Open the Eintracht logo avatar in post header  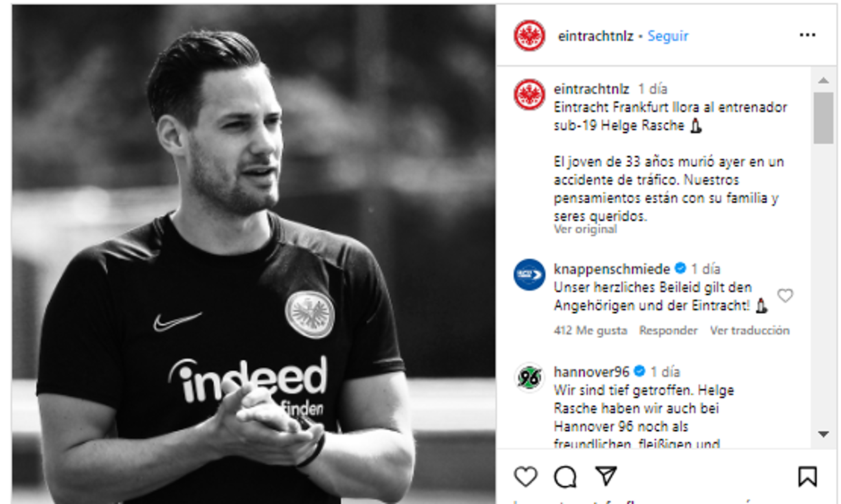[530, 36]
